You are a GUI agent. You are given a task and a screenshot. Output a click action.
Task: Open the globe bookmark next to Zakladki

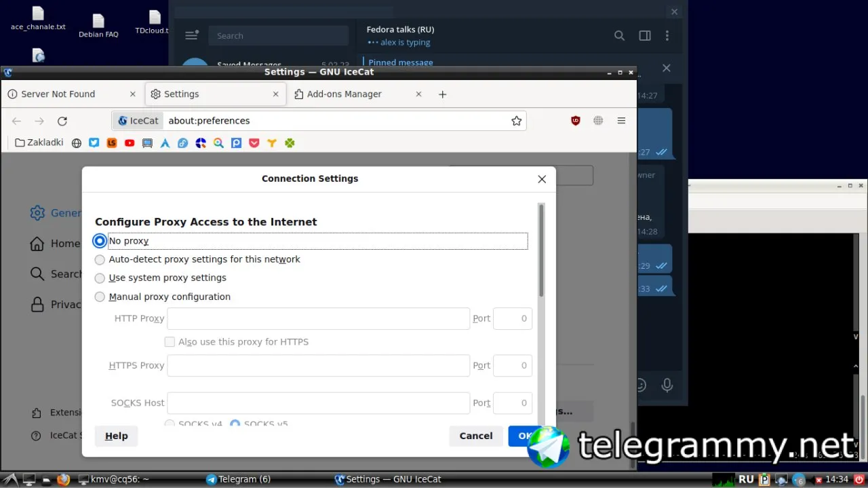click(x=77, y=143)
